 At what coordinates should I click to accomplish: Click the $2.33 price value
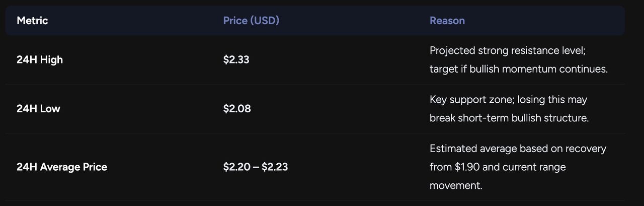pos(236,60)
